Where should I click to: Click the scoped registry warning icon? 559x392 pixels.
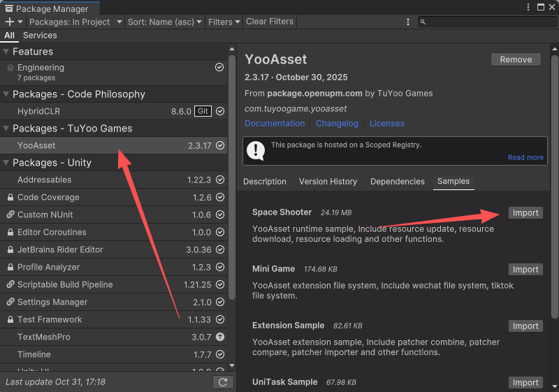tap(256, 150)
